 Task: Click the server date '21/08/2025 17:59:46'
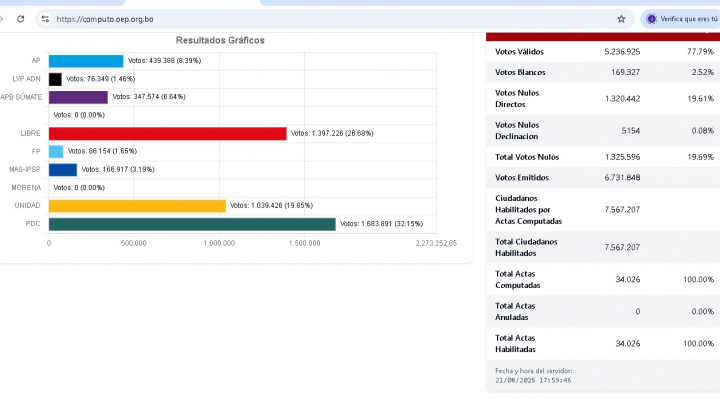tap(533, 380)
